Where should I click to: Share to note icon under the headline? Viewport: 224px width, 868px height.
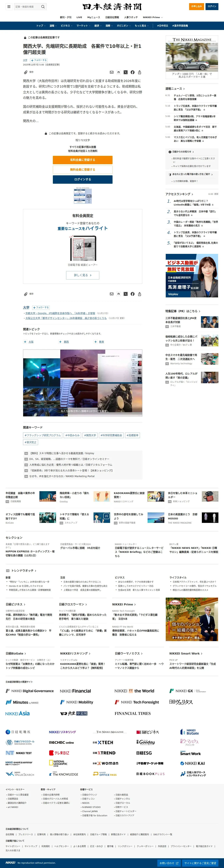118,72
